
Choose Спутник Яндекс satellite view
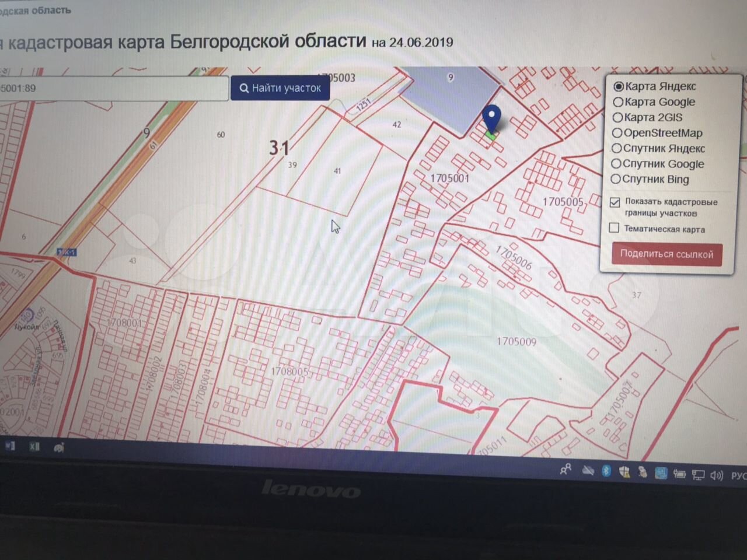pos(616,149)
